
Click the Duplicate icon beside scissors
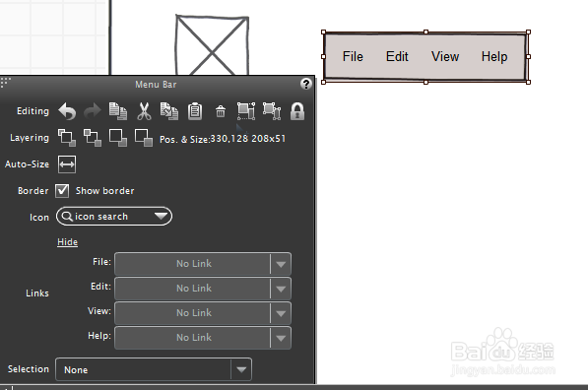[x=169, y=111]
